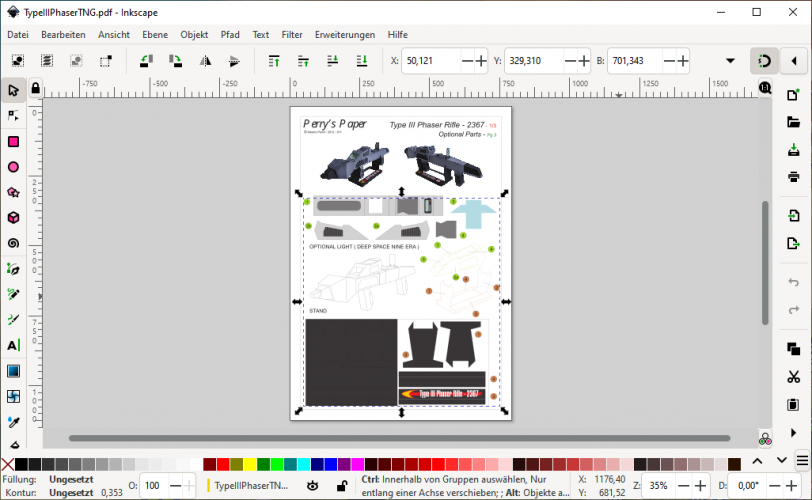Select the Mesh gradient tool

pos(13,396)
